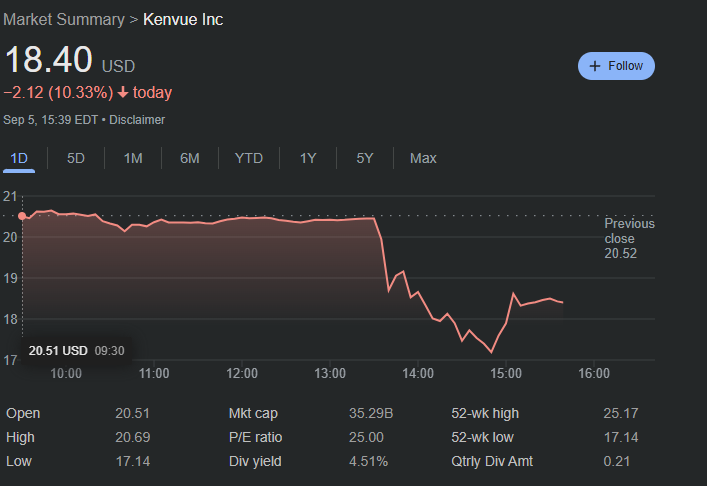Click the Kenvue Inc title

click(x=184, y=20)
